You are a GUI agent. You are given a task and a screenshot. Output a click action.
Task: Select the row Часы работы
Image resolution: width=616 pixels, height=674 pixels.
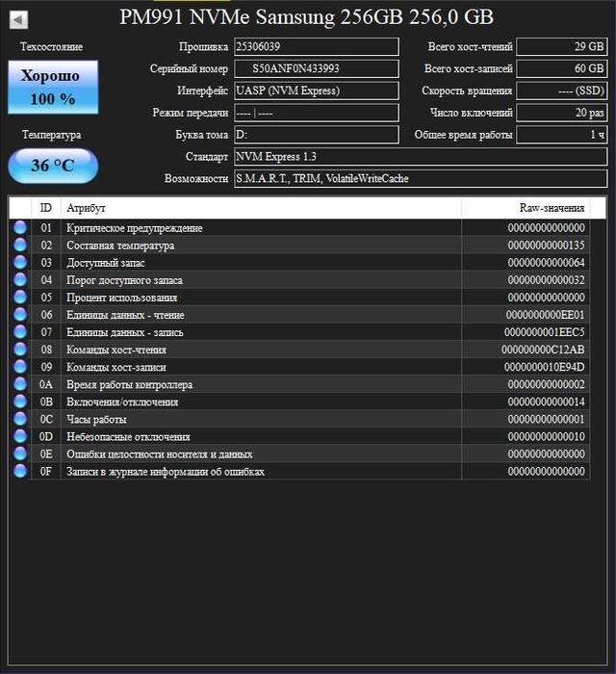coord(299,419)
